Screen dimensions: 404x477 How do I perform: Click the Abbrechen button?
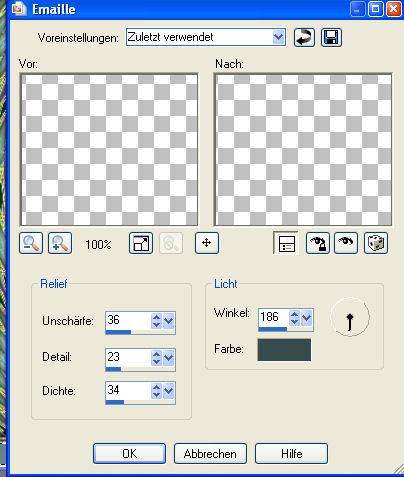click(210, 454)
